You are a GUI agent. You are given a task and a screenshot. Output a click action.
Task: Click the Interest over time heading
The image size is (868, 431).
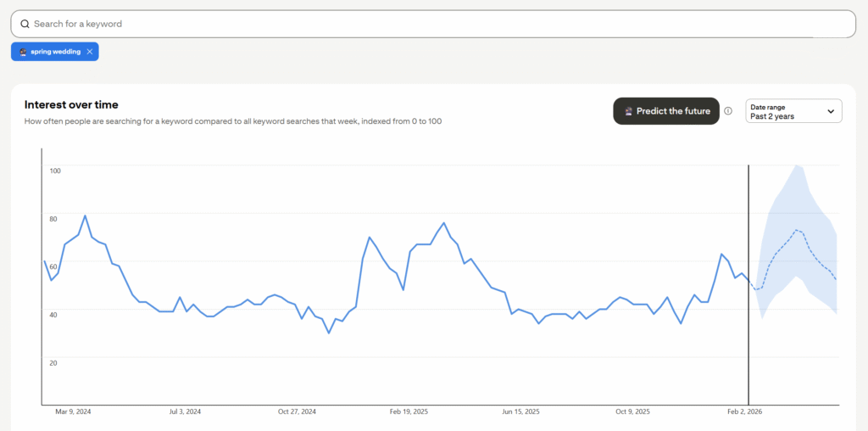(x=71, y=104)
